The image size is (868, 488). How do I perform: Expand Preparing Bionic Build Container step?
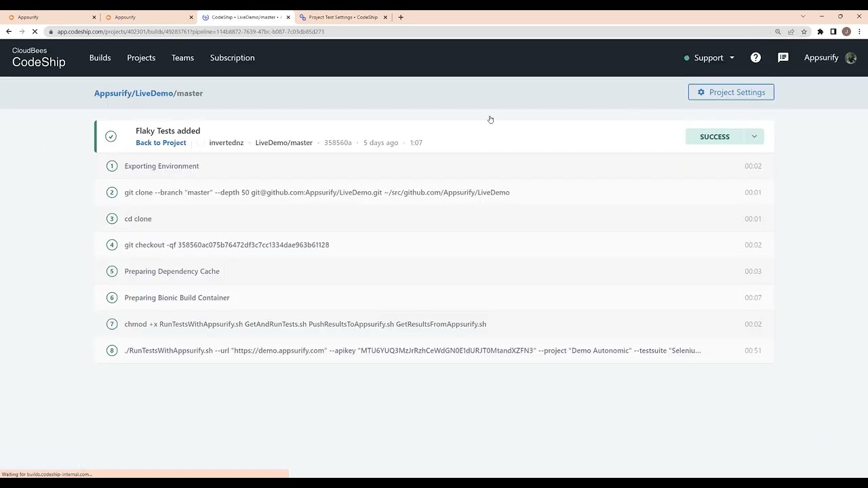point(434,298)
